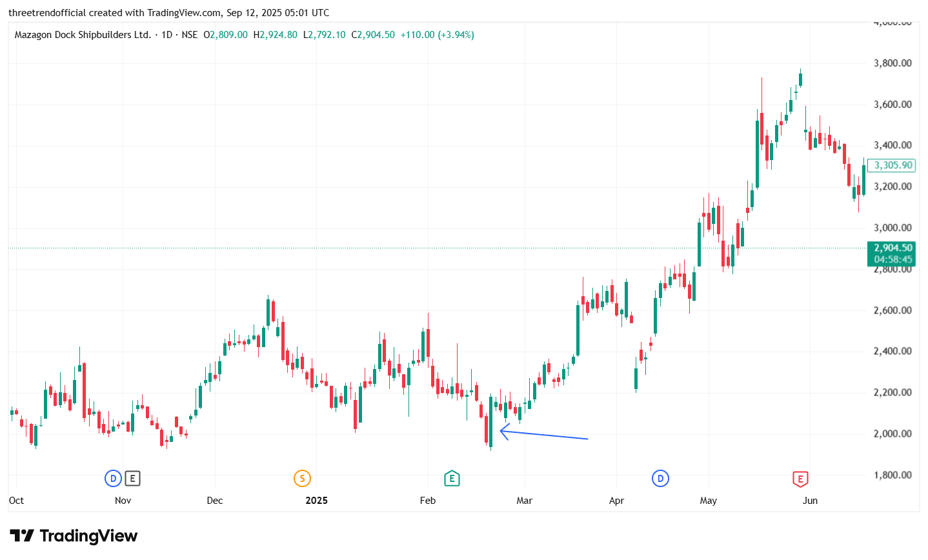Open the green E earnings marker near Feb

(452, 478)
